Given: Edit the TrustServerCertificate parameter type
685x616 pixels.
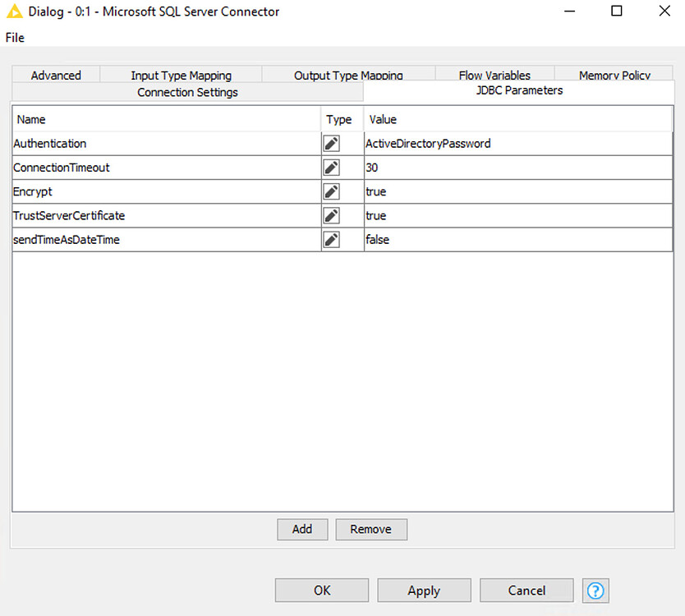Looking at the screenshot, I should [x=332, y=215].
